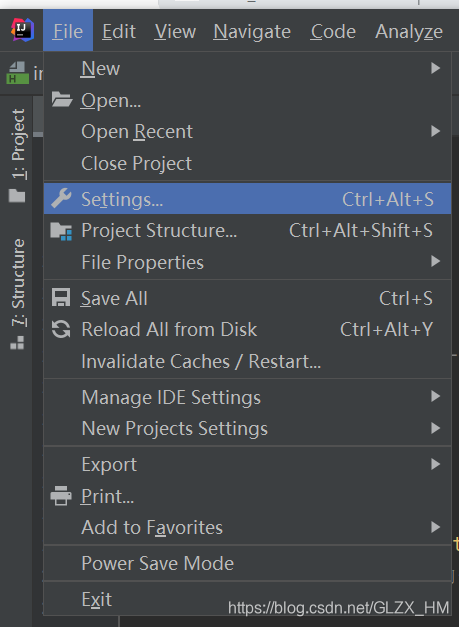Click the Print printer icon
Image resolution: width=459 pixels, height=627 pixels.
[61, 496]
